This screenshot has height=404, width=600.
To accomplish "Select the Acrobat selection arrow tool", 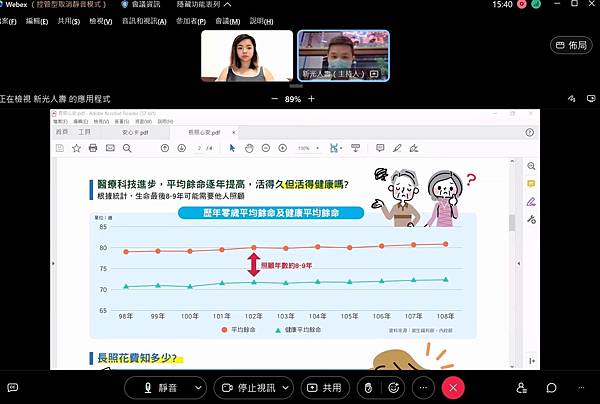I will [232, 148].
